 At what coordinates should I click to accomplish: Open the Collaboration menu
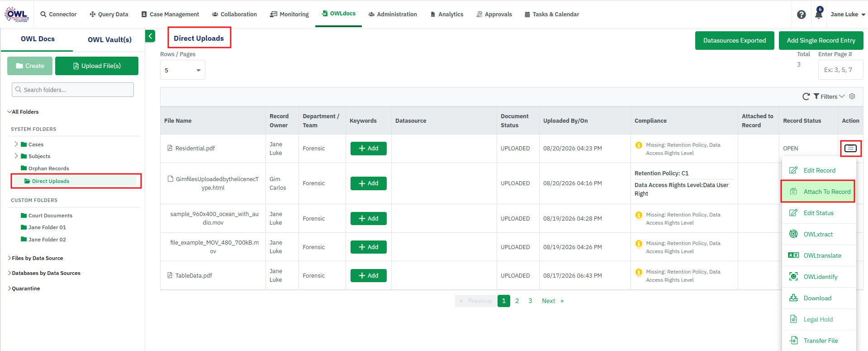234,14
